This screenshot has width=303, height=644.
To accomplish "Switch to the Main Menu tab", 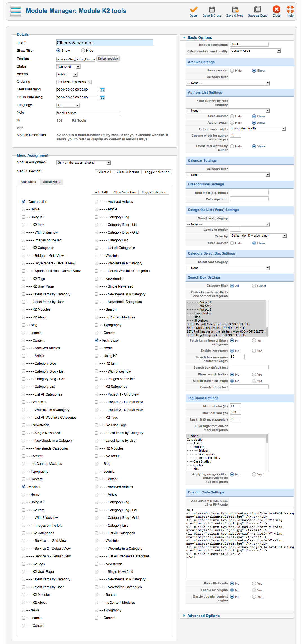I will coord(28,182).
